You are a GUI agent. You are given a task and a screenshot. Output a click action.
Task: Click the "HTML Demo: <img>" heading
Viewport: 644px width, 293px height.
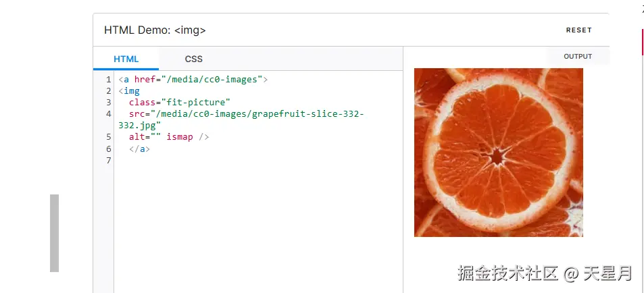pyautogui.click(x=155, y=30)
